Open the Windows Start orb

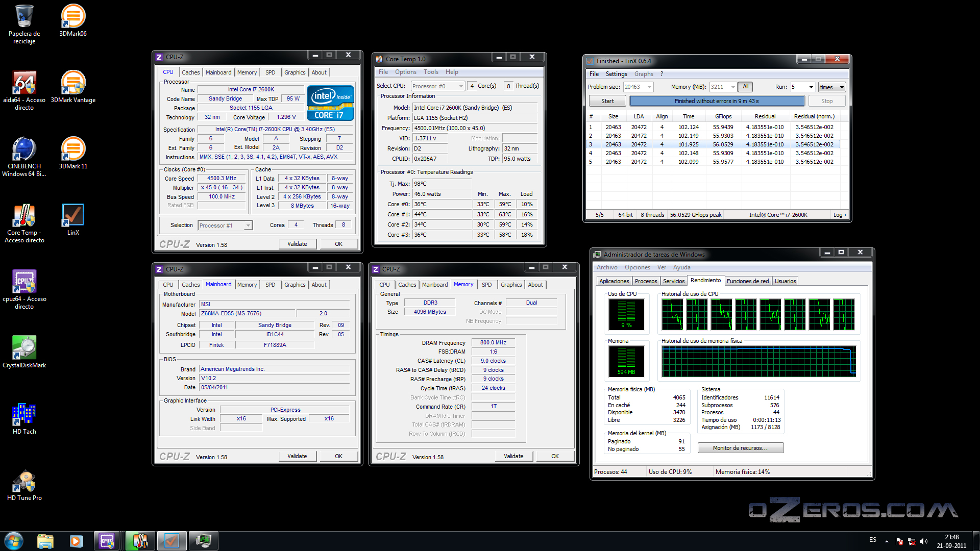pyautogui.click(x=14, y=541)
